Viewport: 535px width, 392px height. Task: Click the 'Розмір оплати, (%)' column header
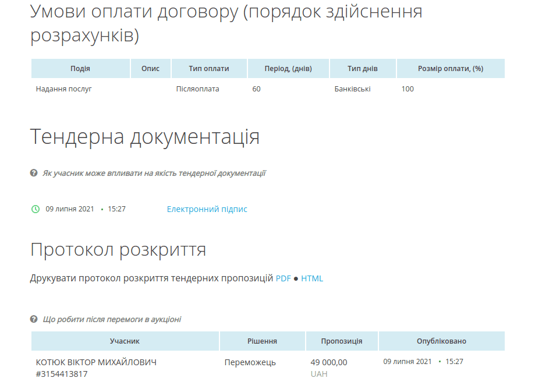(x=451, y=69)
